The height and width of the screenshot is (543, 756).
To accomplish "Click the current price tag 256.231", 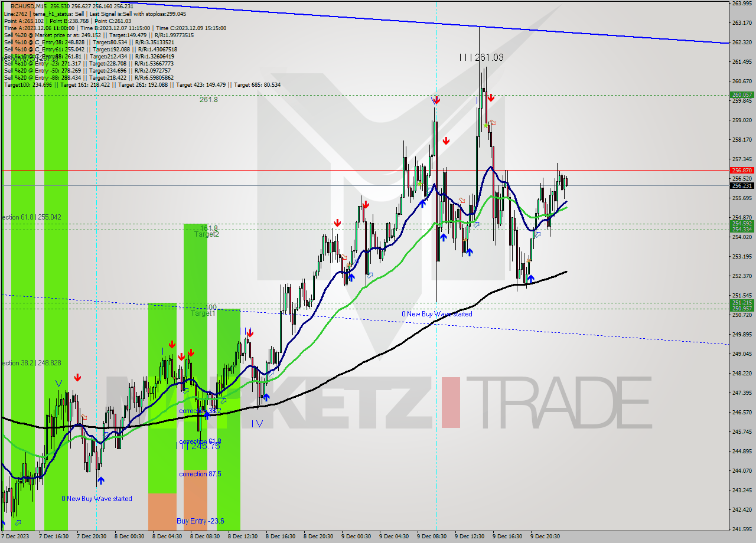I will click(742, 185).
